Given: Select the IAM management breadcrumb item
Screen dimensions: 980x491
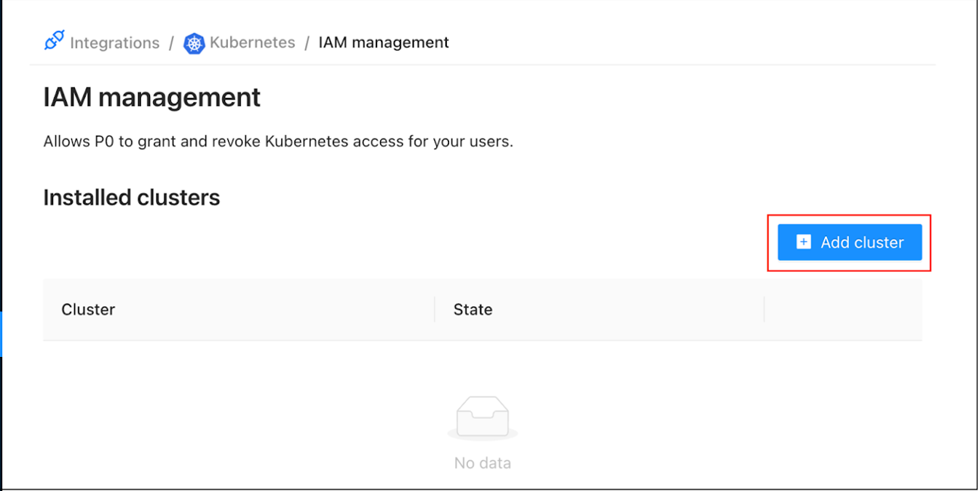Looking at the screenshot, I should pyautogui.click(x=383, y=42).
